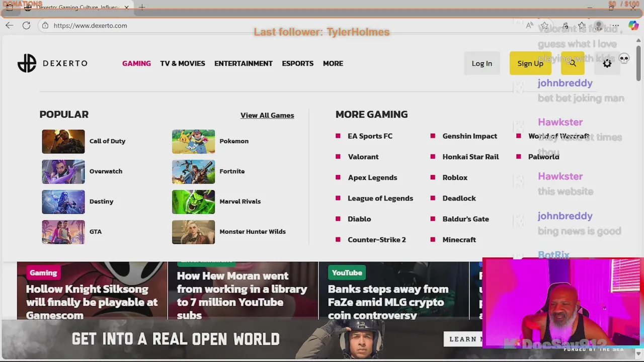Click the YouTube category tag on article

tap(347, 273)
